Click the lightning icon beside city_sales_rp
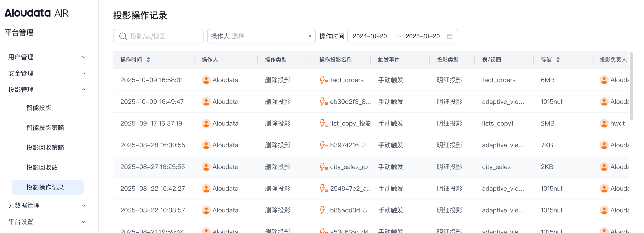The width and height of the screenshot is (644, 233). click(324, 167)
